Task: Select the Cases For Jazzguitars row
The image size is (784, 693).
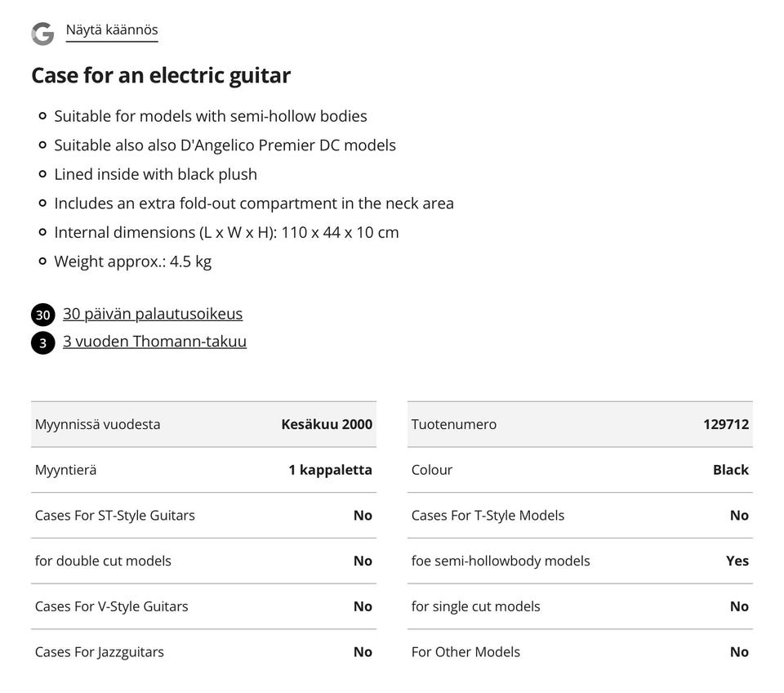Action: [203, 652]
